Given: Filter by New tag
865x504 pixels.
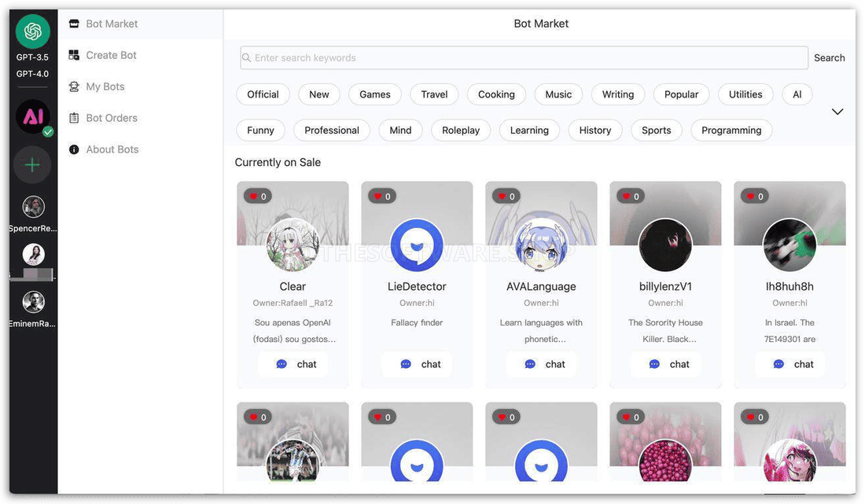Looking at the screenshot, I should pyautogui.click(x=318, y=94).
